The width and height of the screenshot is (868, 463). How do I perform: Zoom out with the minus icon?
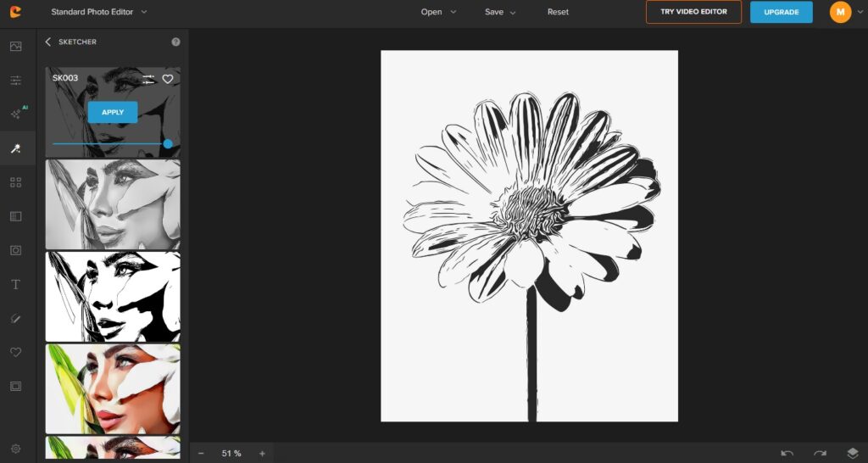201,454
